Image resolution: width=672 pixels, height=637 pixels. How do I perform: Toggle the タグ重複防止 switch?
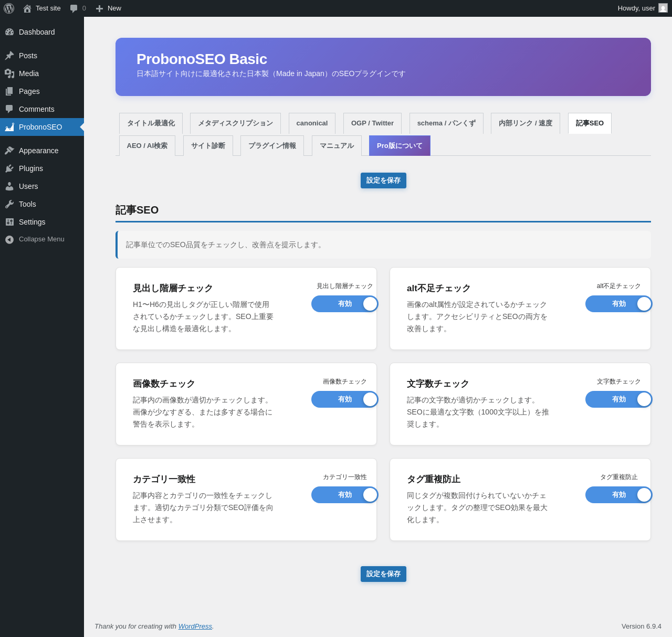[x=619, y=495]
